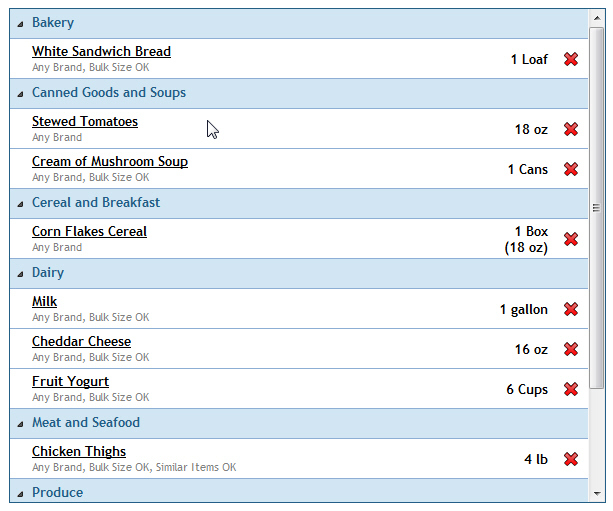The image size is (613, 511).
Task: Delete White Sandwich Bread with red X
Action: 571,59
